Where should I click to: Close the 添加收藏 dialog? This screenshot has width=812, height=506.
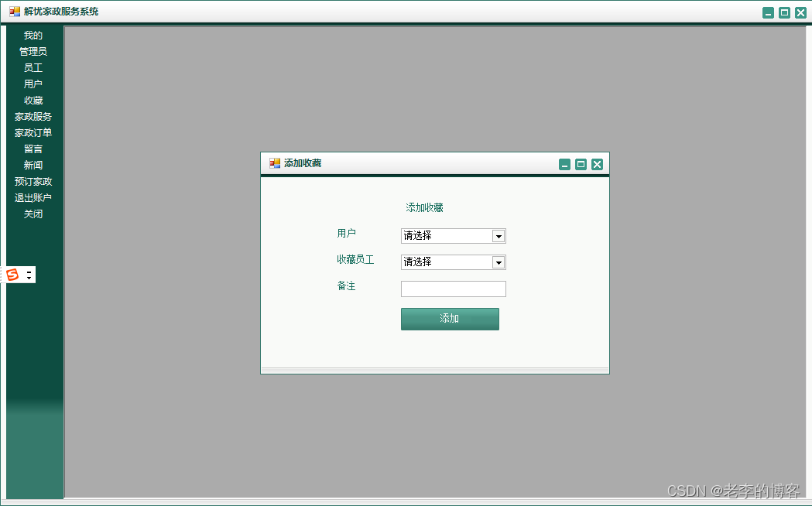(x=597, y=165)
